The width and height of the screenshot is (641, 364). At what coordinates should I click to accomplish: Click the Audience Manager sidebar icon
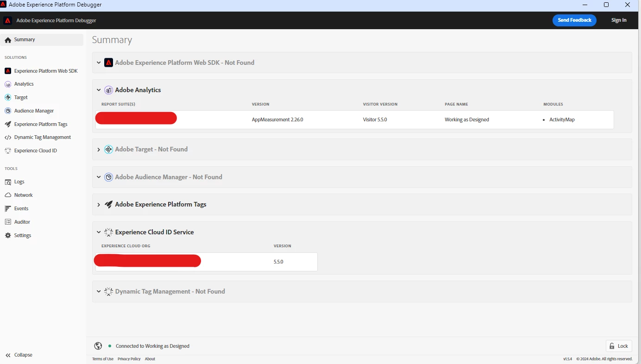click(x=8, y=111)
